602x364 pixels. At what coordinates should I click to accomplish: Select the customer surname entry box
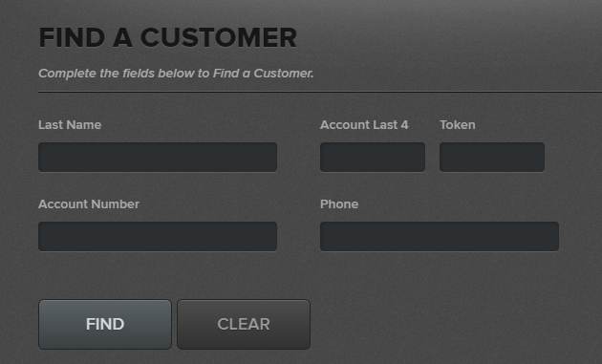tap(158, 157)
